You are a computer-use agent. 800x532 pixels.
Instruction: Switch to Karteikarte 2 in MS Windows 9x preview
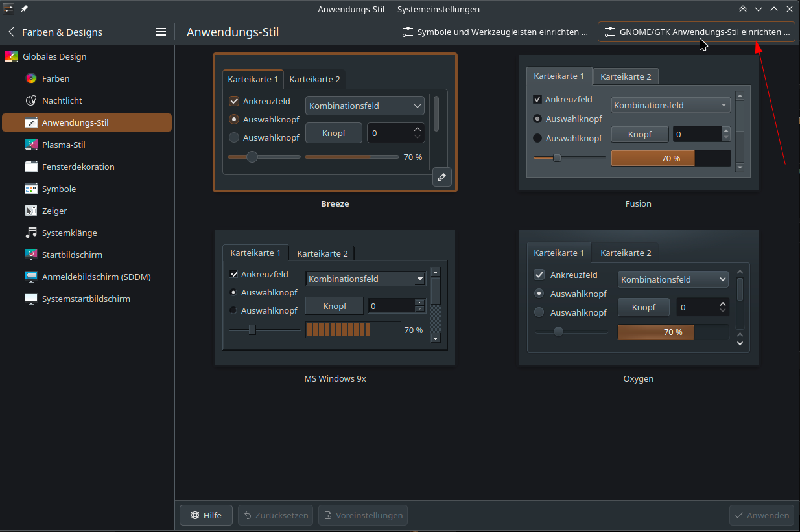point(322,253)
